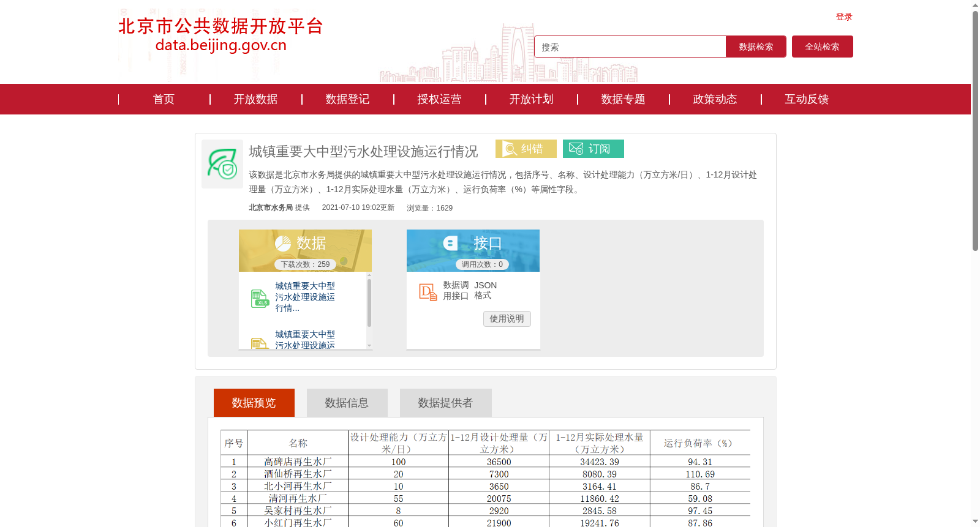Click the 北京市水务局 provider name
The width and height of the screenshot is (980, 527).
point(271,207)
